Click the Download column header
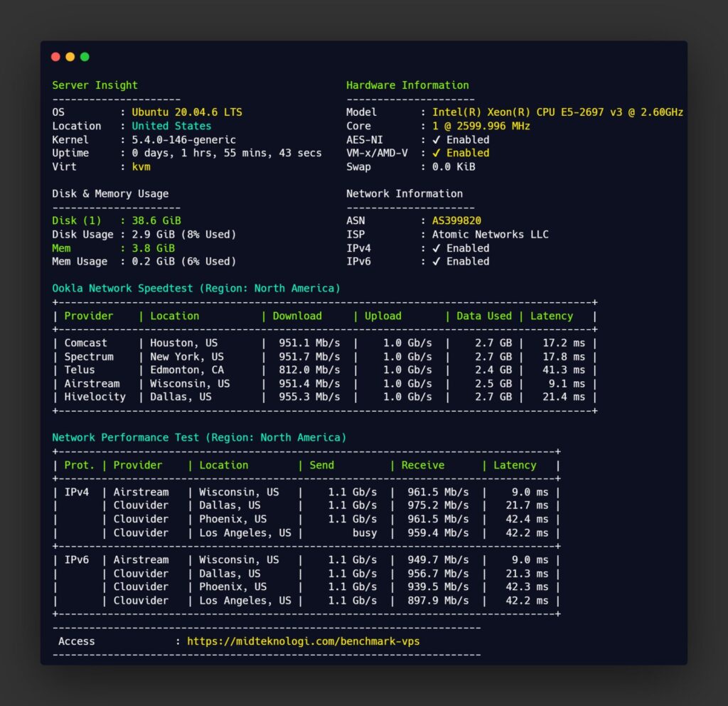 (x=297, y=316)
